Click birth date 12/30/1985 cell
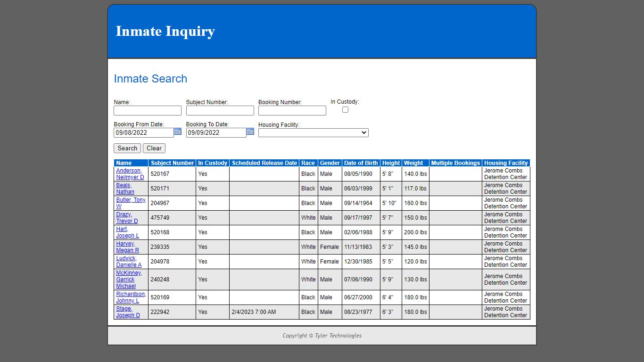The image size is (644, 362). click(361, 262)
